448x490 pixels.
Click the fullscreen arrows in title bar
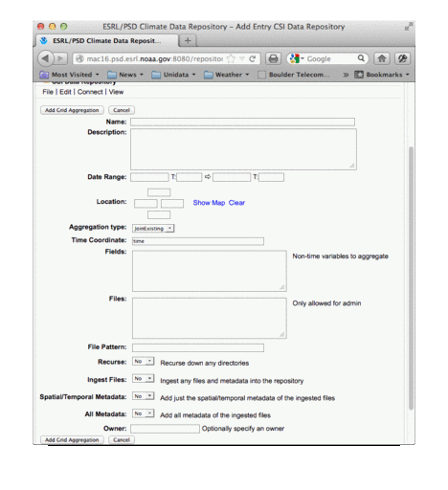[408, 27]
